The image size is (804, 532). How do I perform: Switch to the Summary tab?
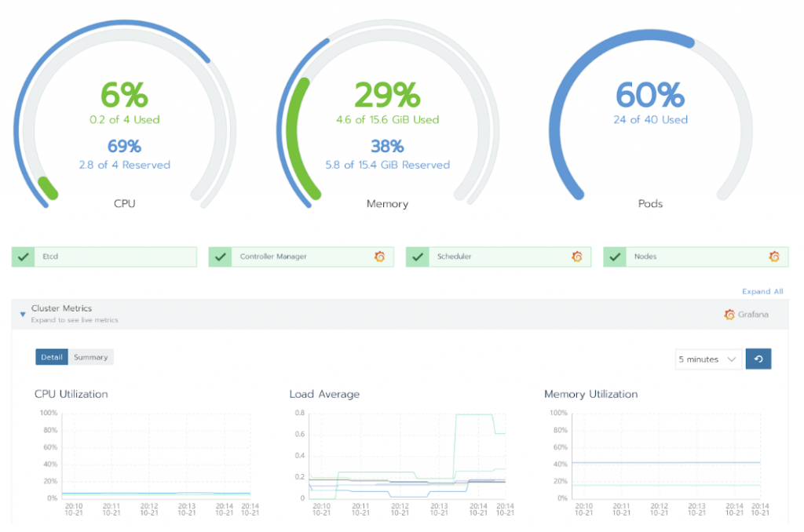91,357
